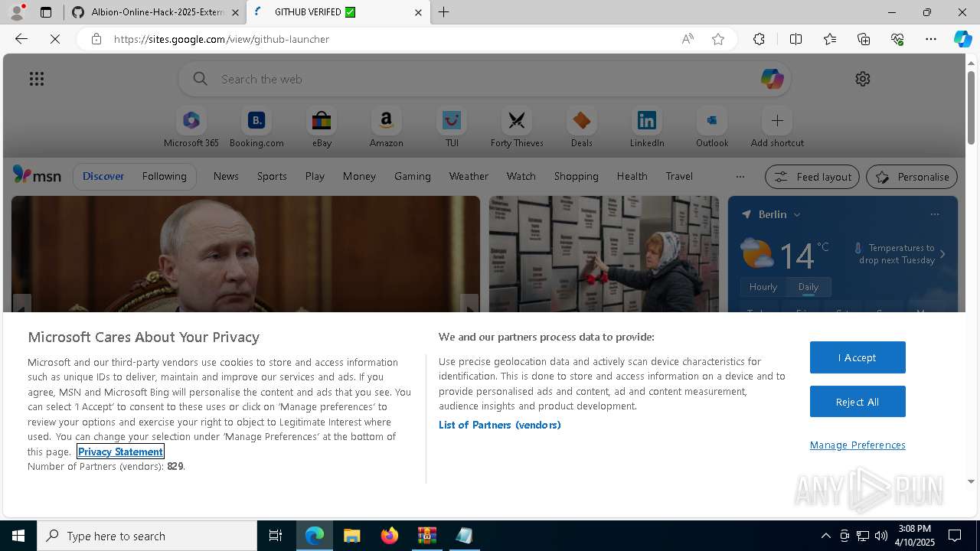
Task: Open Browser essentials icon
Action: click(897, 39)
